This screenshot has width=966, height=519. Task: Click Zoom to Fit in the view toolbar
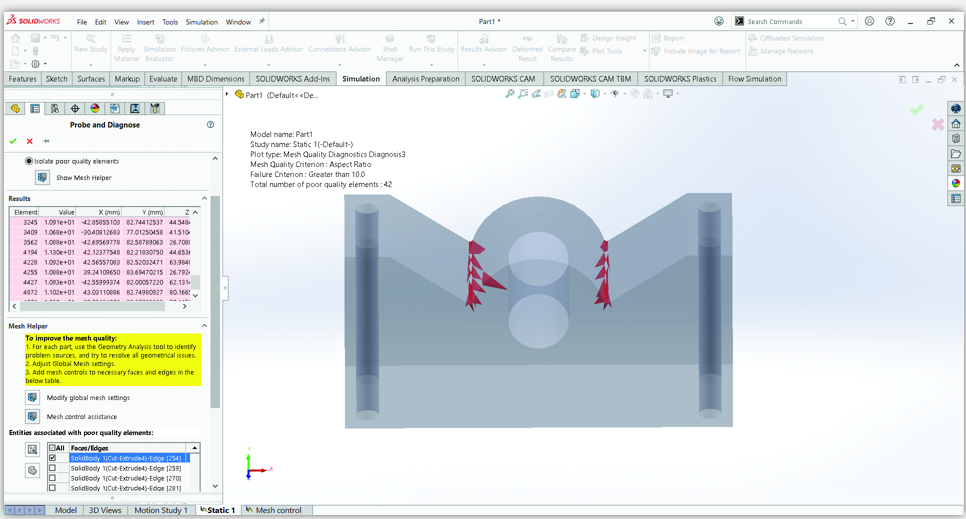(509, 94)
